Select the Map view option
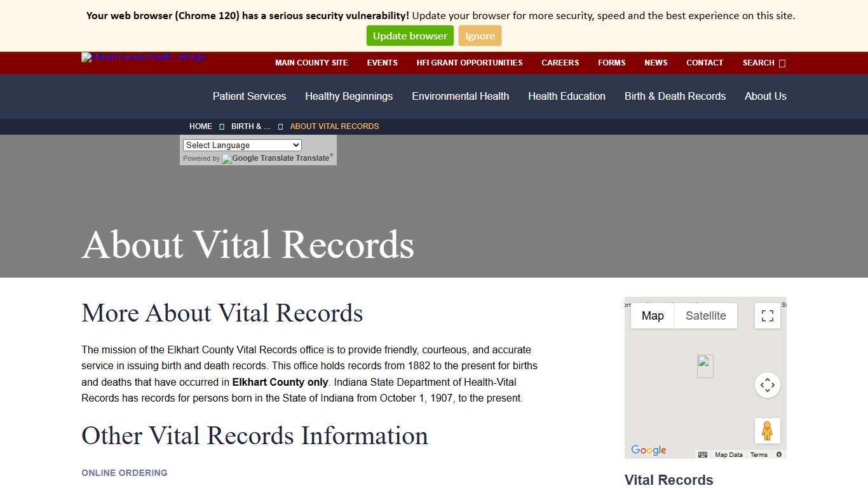 click(652, 315)
